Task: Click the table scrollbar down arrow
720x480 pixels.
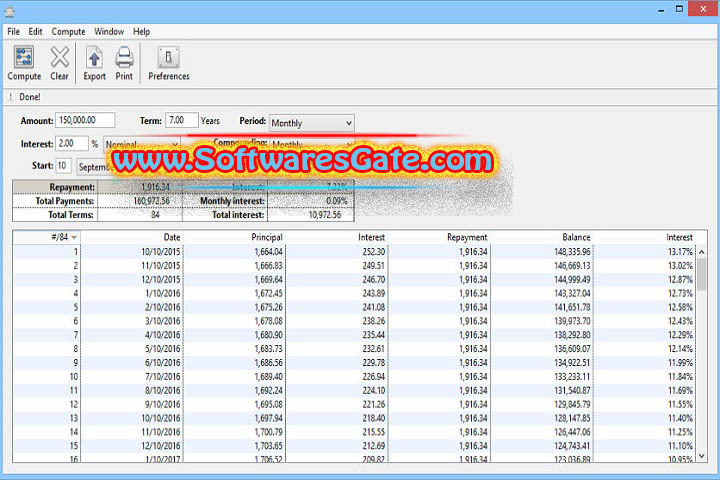Action: (x=702, y=456)
